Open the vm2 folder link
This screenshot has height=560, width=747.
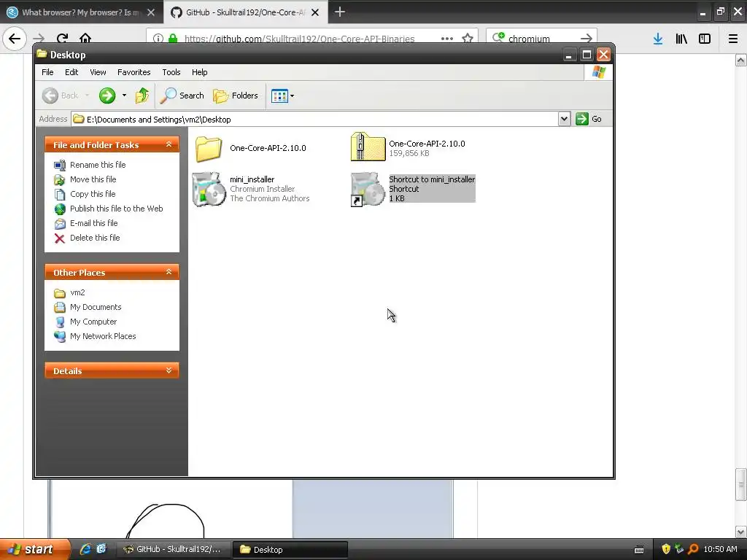tap(77, 293)
